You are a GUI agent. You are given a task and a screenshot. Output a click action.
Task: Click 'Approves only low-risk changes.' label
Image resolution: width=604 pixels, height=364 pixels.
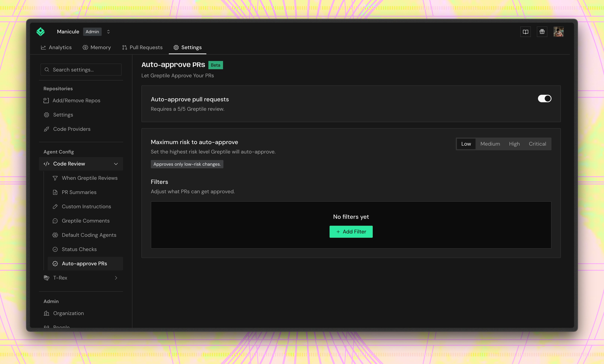click(x=187, y=164)
